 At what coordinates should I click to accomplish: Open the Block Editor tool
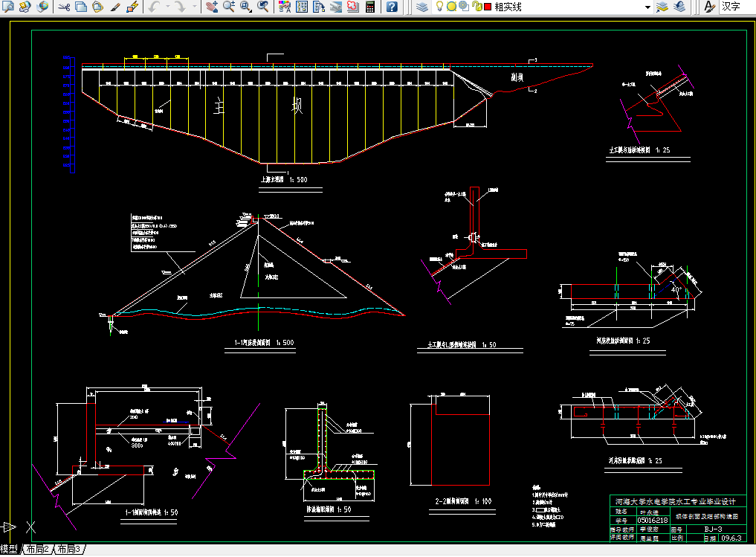point(132,7)
